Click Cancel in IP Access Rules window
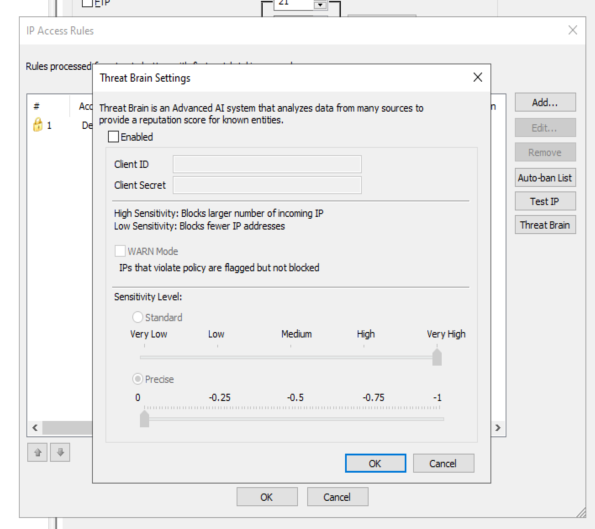 [337, 497]
